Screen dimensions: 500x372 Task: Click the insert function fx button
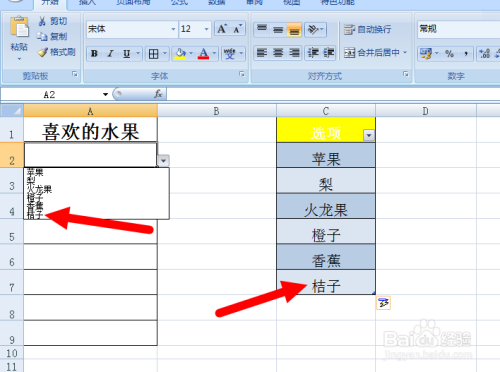(158, 95)
